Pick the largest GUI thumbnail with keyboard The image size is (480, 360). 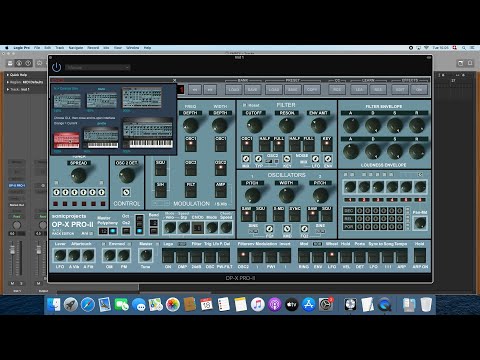(148, 133)
